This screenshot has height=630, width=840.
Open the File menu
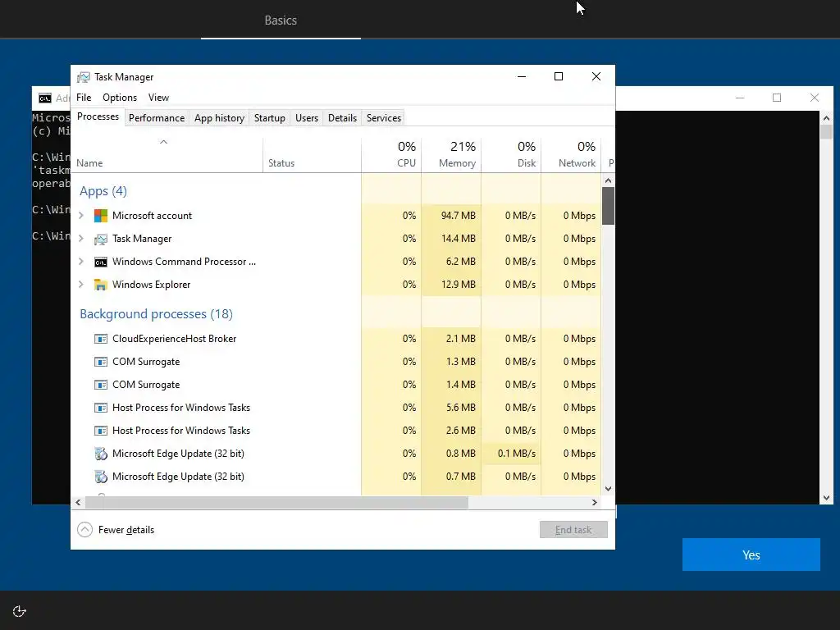pos(84,98)
